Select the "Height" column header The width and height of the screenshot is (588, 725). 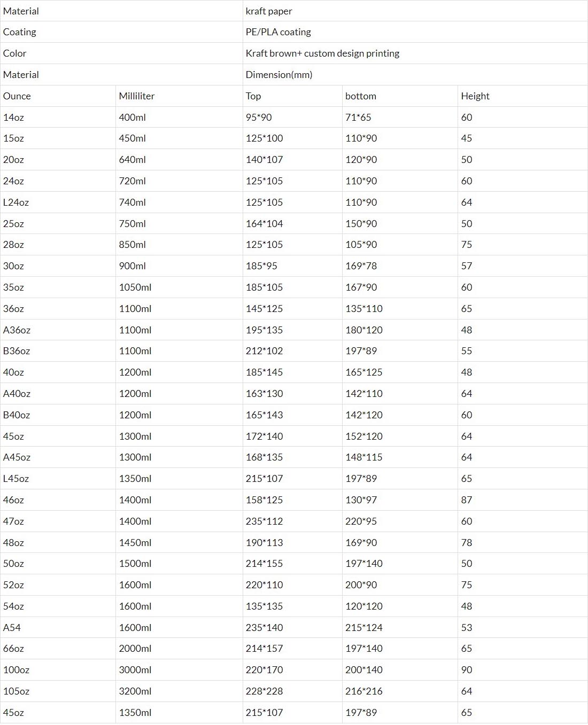point(475,96)
